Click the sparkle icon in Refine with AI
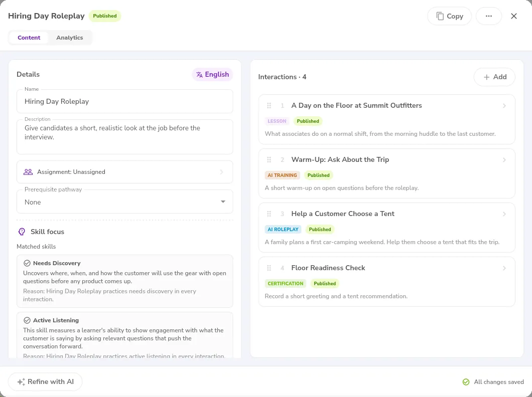 tap(21, 382)
